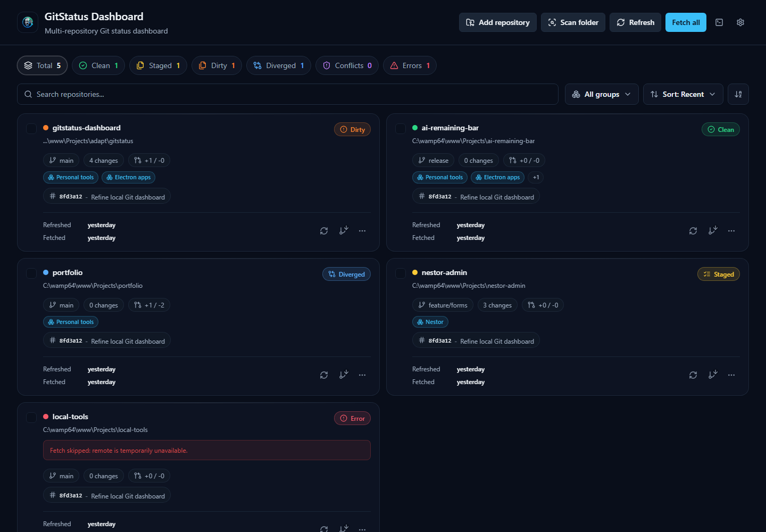Screen dimensions: 766x532
Task: Filter by Staged repositories
Action: [x=158, y=65]
